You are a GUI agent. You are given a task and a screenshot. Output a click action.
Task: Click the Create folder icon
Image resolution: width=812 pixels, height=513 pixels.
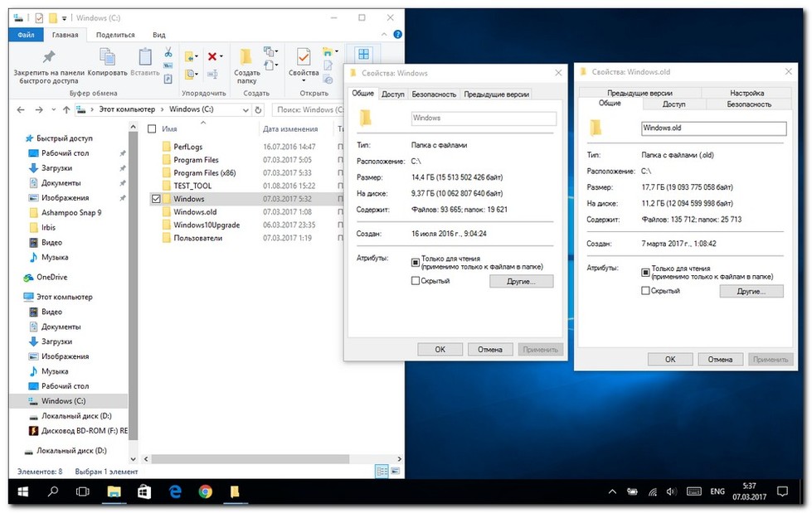coord(246,56)
